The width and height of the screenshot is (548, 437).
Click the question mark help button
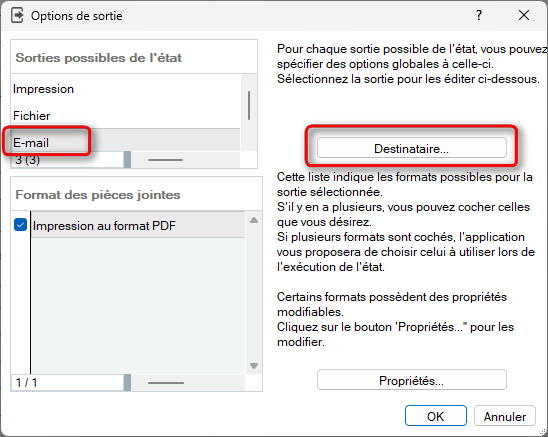pyautogui.click(x=479, y=15)
